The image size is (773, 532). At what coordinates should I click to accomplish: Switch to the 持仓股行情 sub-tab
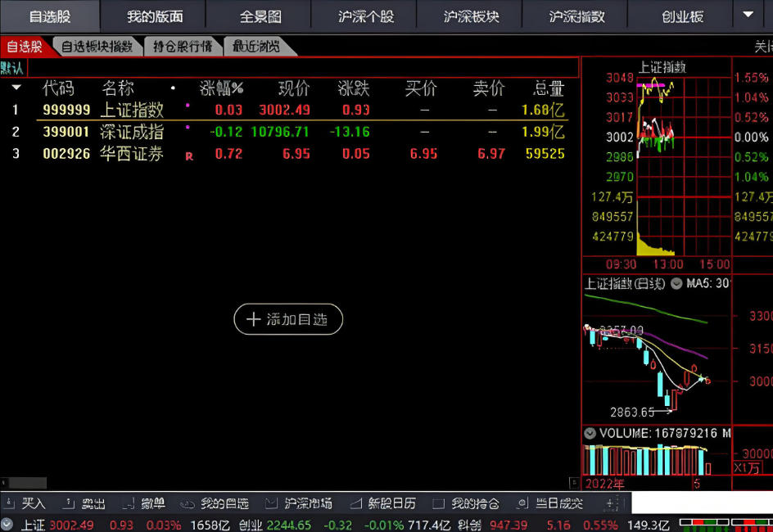coord(182,47)
